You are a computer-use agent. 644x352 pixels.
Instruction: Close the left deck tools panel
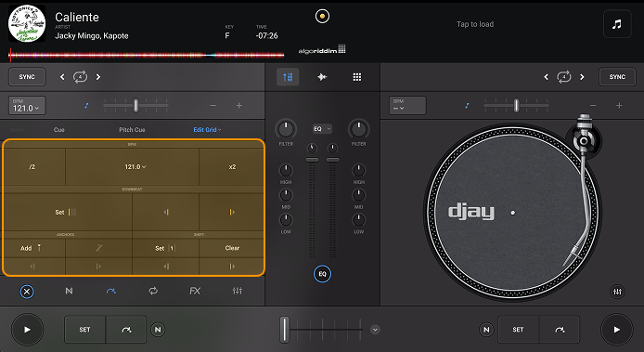(x=27, y=292)
